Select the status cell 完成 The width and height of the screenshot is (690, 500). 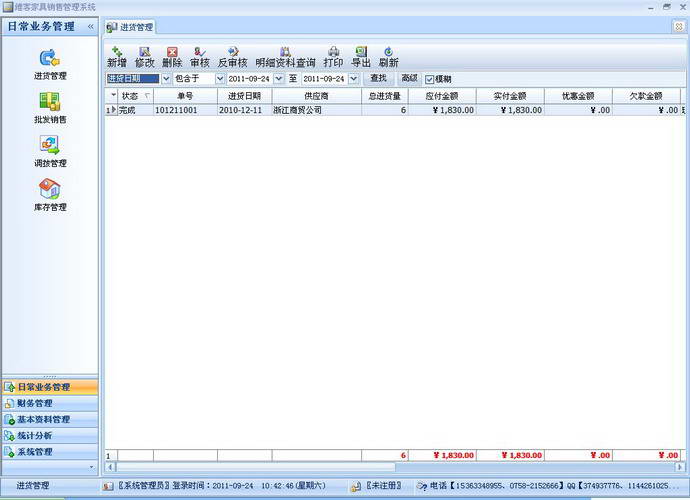(136, 110)
